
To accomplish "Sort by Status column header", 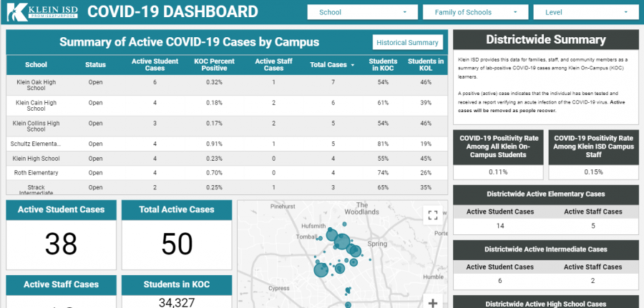I will tap(95, 64).
